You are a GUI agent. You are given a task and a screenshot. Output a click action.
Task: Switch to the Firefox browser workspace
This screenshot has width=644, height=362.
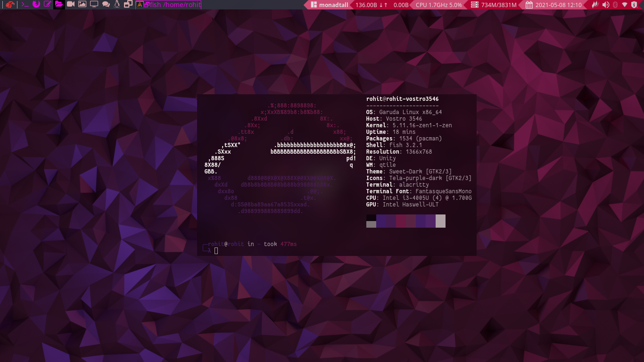coord(36,5)
